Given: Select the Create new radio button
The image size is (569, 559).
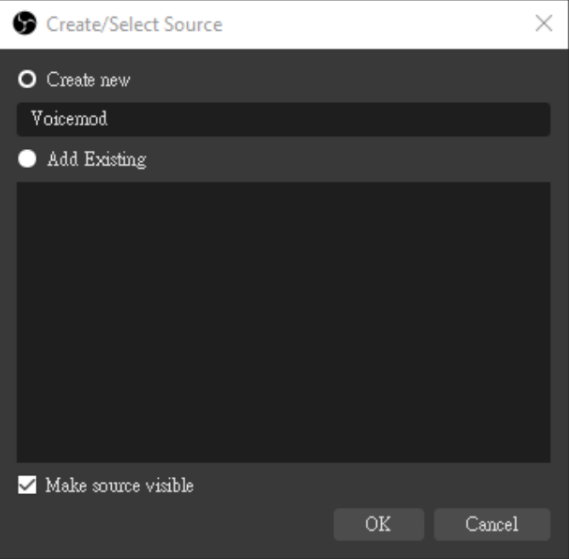Looking at the screenshot, I should coord(27,79).
